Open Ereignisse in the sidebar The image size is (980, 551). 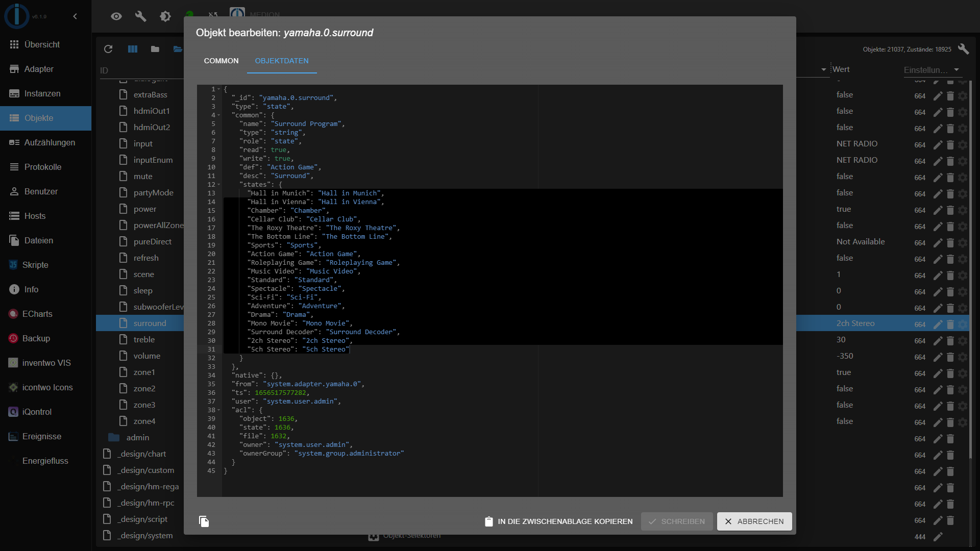pyautogui.click(x=46, y=436)
